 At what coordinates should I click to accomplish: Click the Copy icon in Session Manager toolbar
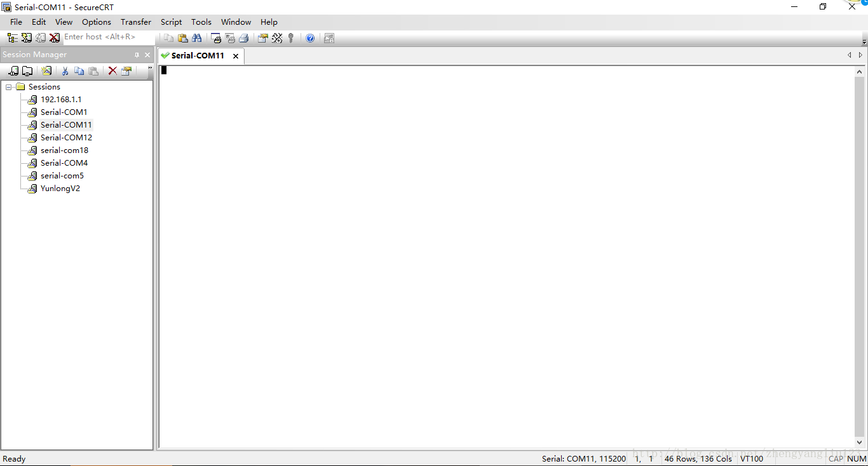[x=79, y=71]
